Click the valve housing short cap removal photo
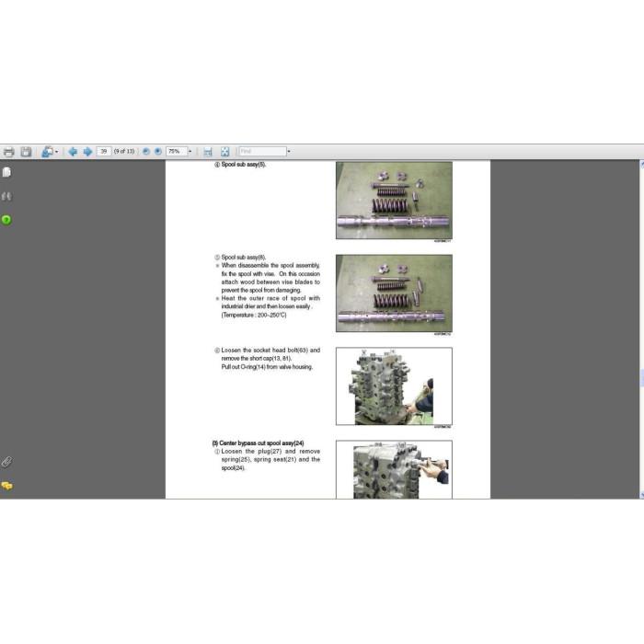644x644 pixels. (394, 386)
